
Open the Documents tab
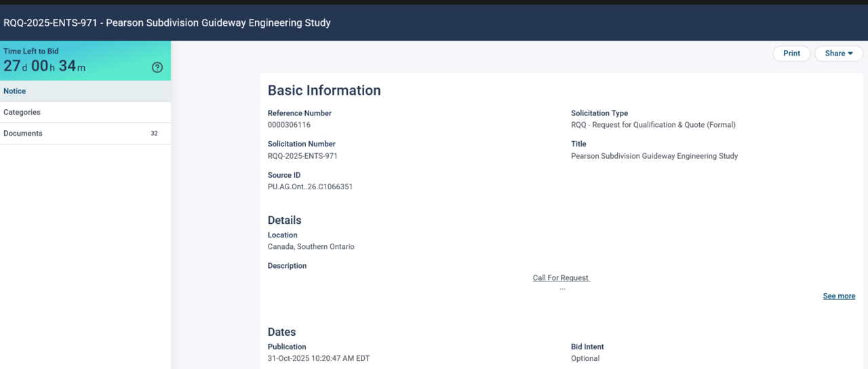(x=23, y=134)
